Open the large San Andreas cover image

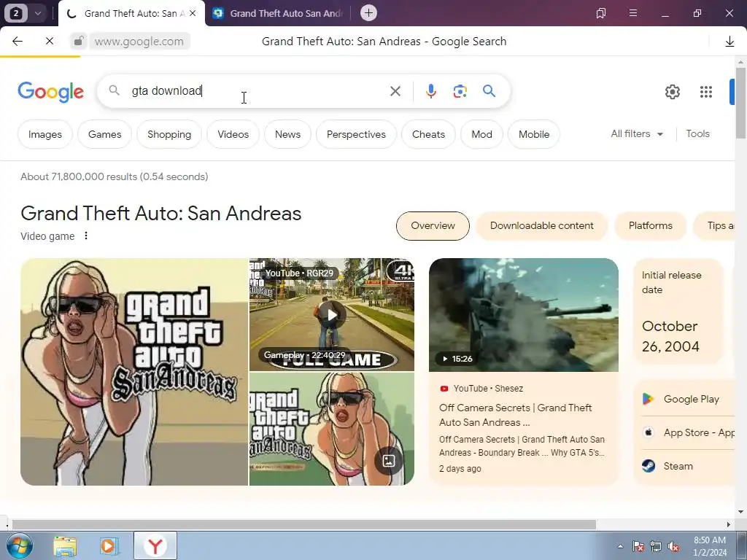click(x=134, y=372)
